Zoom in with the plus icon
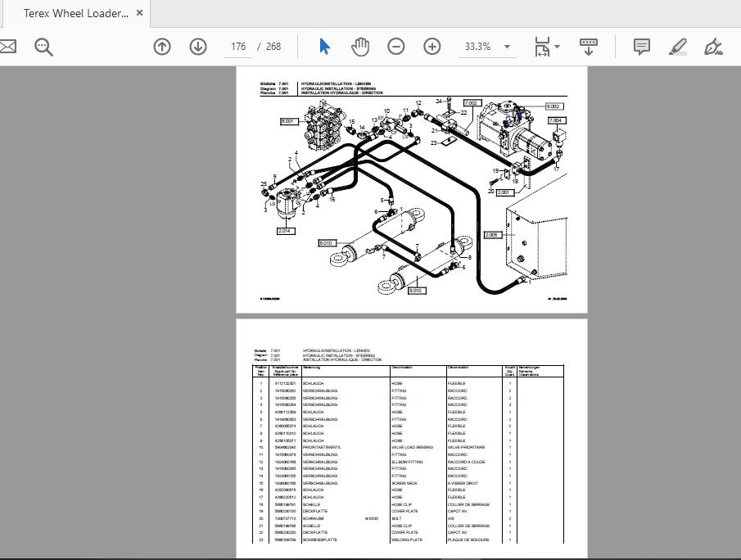 pos(432,47)
